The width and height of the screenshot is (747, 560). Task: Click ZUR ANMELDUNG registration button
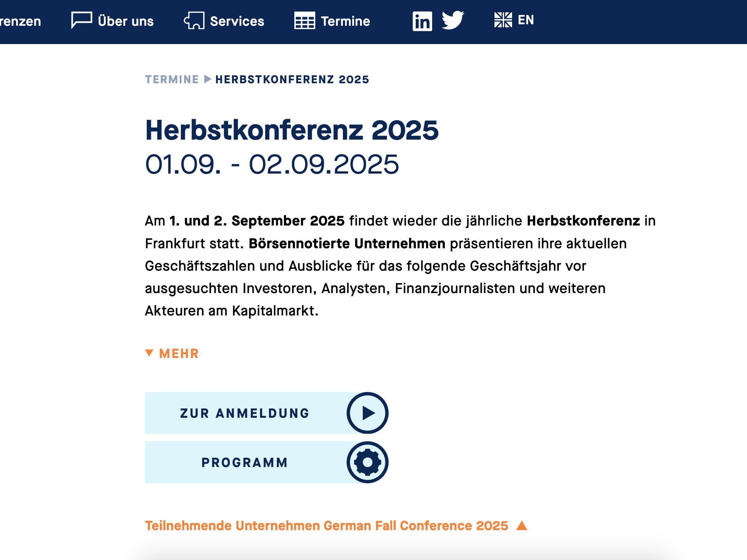(245, 413)
